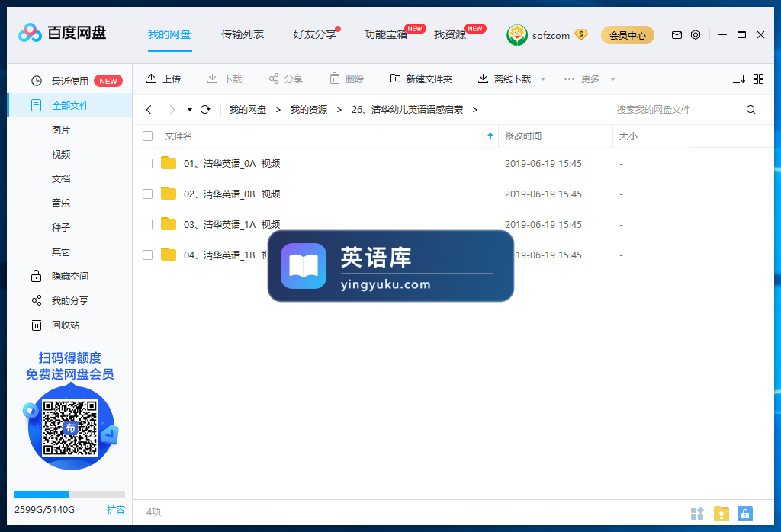Select 文档 category in sidebar
This screenshot has height=532, width=781.
pos(61,178)
